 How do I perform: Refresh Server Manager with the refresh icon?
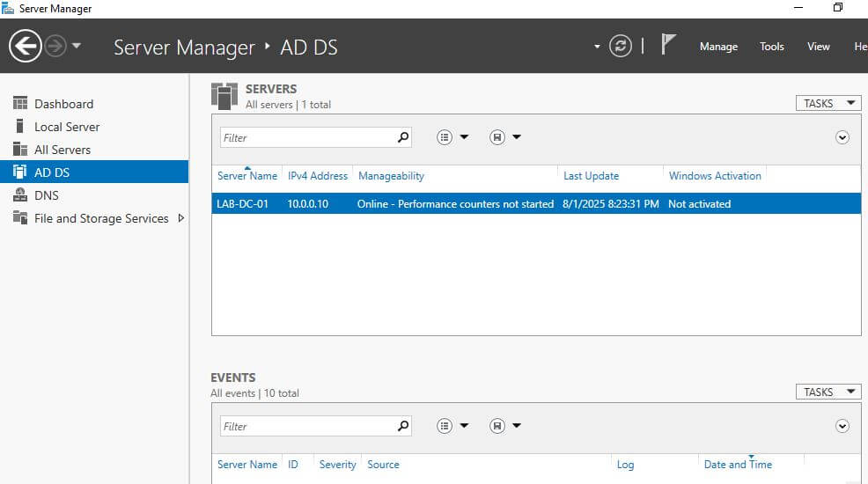click(621, 46)
